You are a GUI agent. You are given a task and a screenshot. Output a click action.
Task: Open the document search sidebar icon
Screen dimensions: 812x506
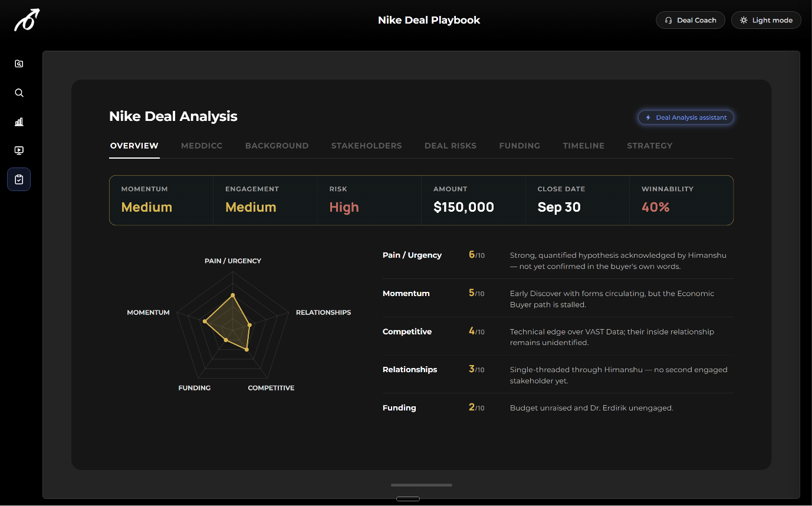point(19,64)
